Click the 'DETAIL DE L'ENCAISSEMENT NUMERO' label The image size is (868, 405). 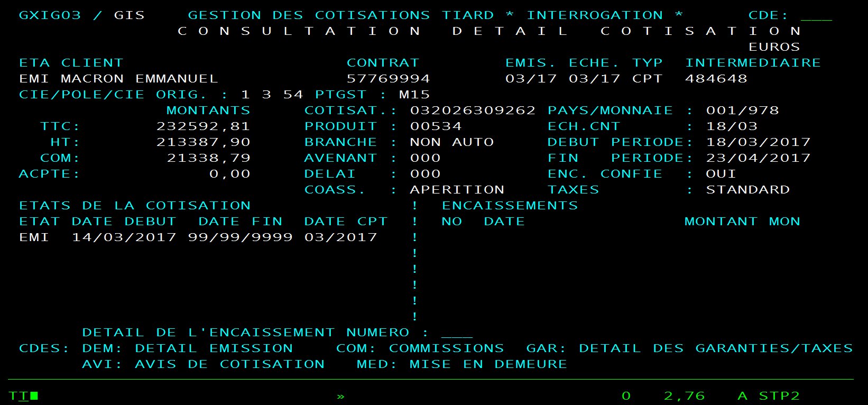point(245,333)
